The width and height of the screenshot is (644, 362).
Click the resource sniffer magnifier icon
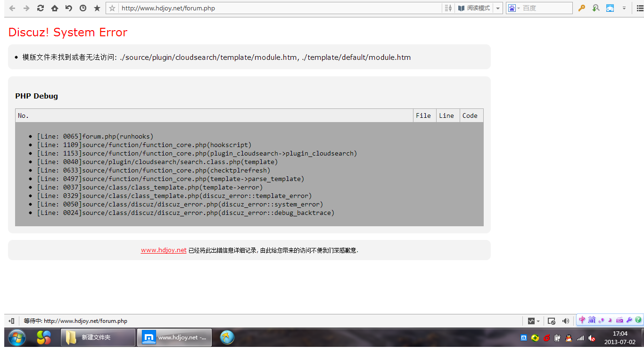pos(596,8)
